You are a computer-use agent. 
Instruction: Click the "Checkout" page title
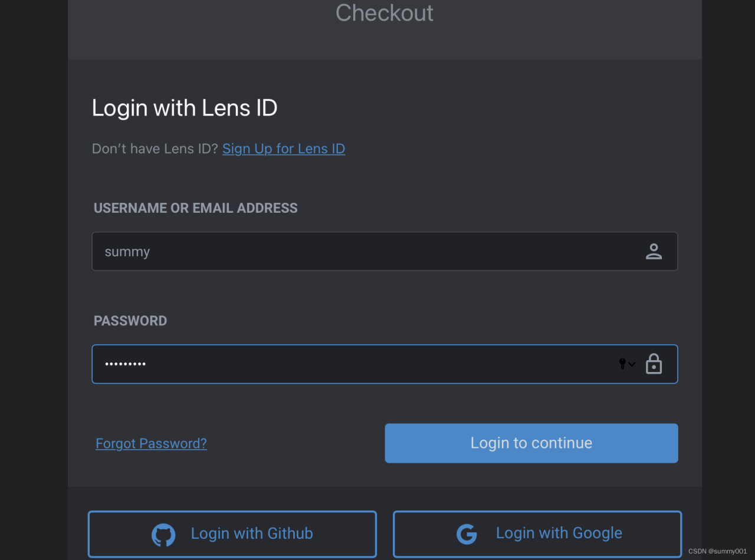(x=384, y=13)
